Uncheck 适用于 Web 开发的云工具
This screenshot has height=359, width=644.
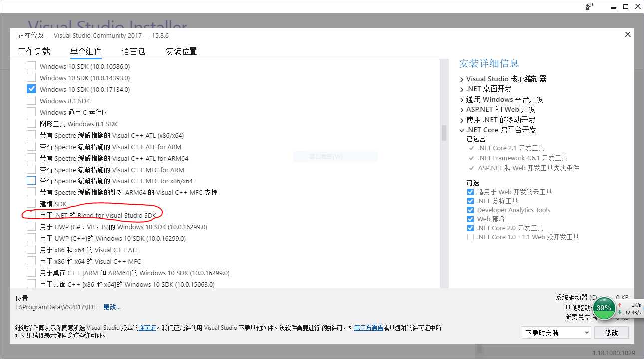click(x=470, y=192)
